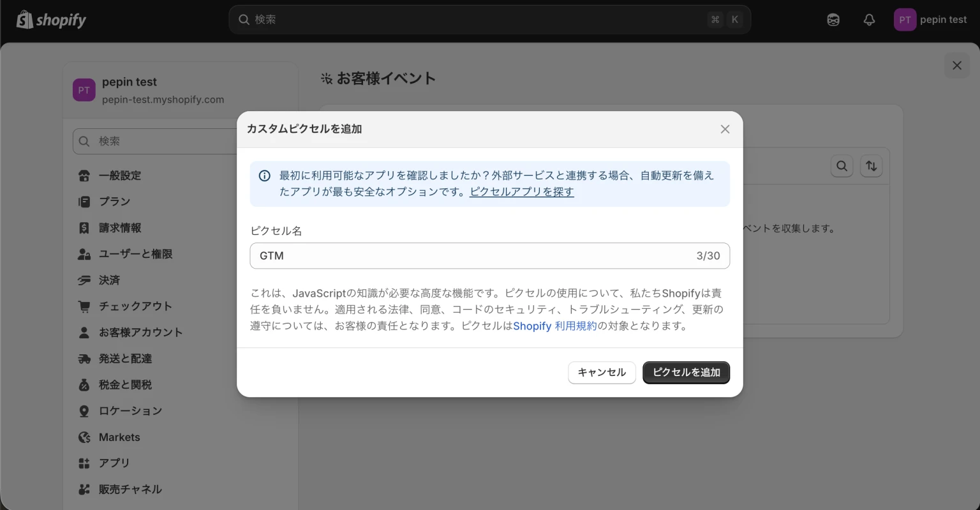The image size is (980, 510).
Task: Open ロケーション settings
Action: point(130,410)
